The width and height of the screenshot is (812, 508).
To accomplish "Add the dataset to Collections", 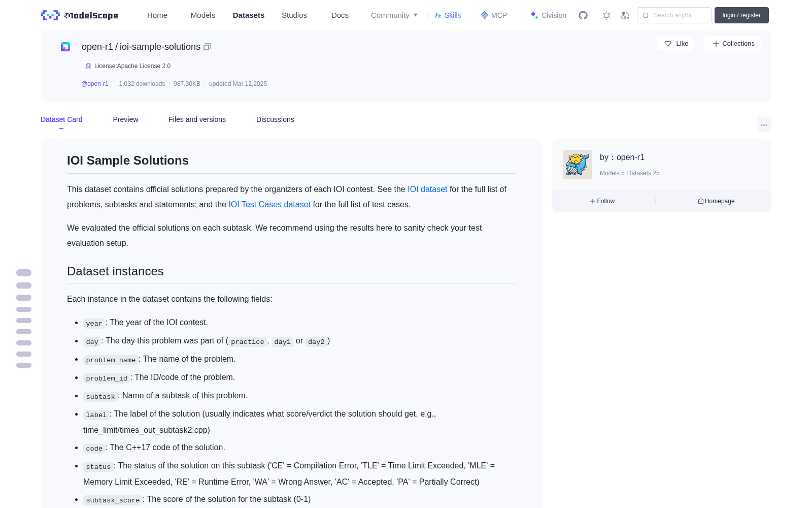I will 733,44.
